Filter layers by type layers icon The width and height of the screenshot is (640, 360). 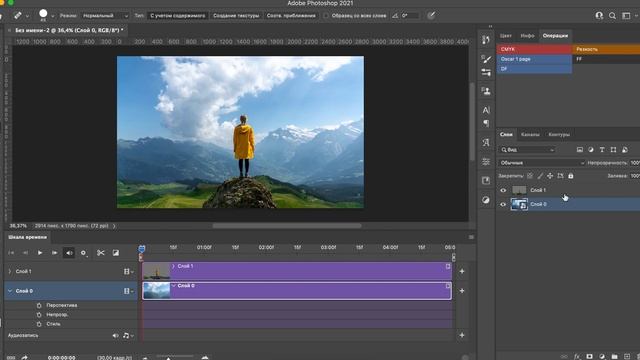602,150
